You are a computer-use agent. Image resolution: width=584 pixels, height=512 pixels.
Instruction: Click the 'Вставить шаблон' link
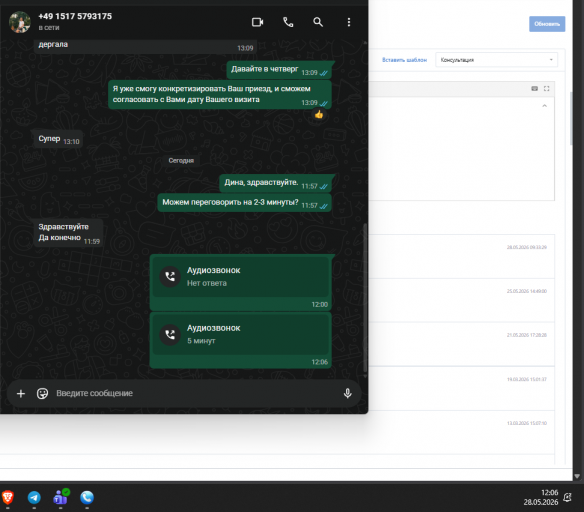click(404, 60)
